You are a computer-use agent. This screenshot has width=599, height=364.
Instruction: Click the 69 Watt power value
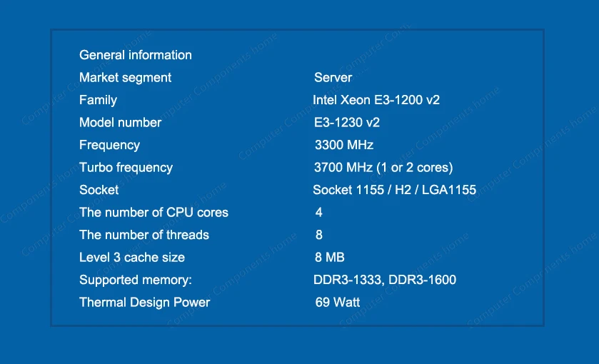tap(338, 302)
